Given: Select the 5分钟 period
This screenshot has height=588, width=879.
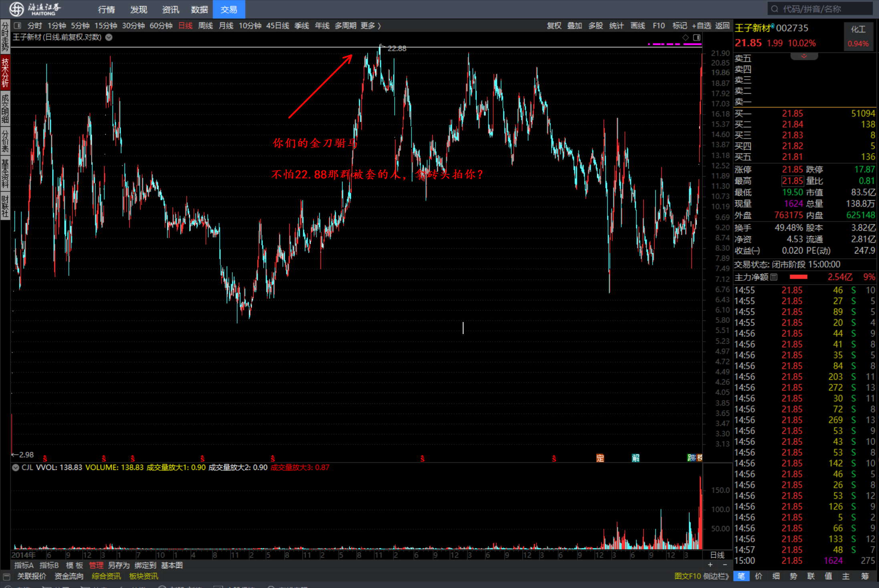Looking at the screenshot, I should (80, 26).
